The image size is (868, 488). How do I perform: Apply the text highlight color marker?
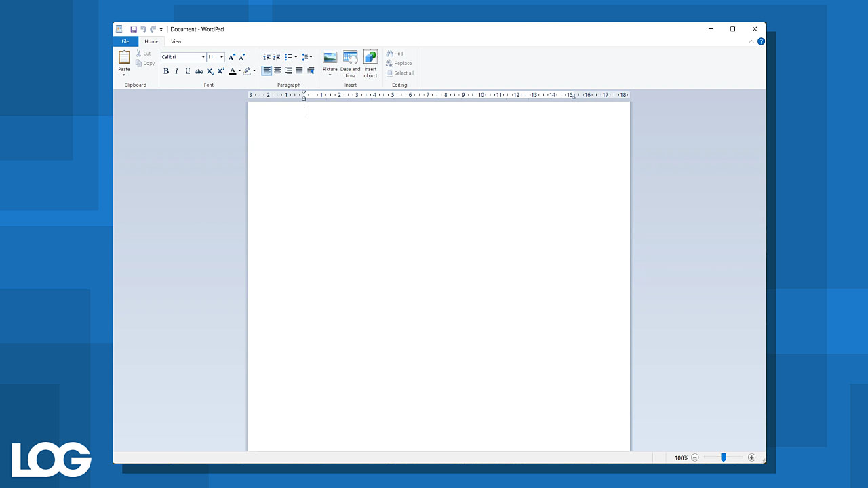pyautogui.click(x=247, y=71)
